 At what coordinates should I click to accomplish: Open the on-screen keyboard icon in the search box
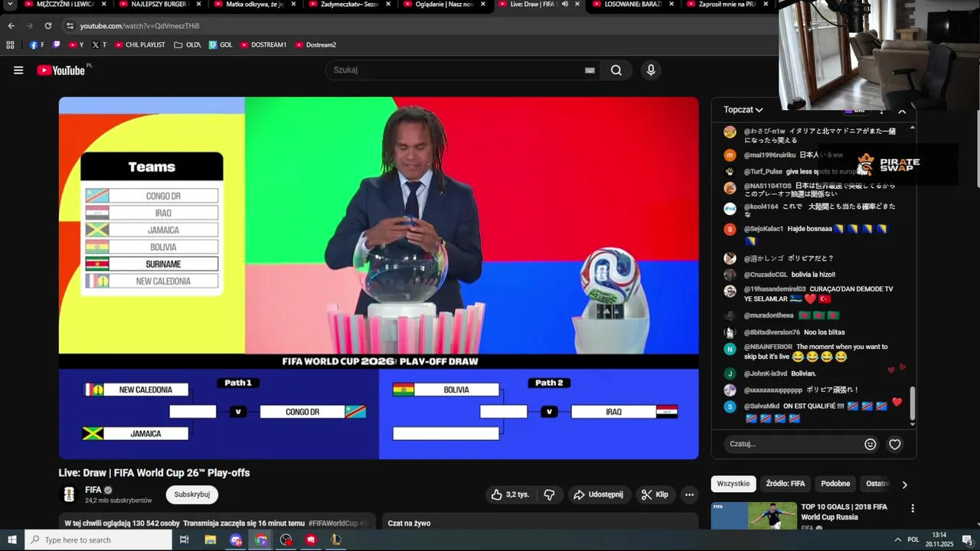click(x=590, y=70)
